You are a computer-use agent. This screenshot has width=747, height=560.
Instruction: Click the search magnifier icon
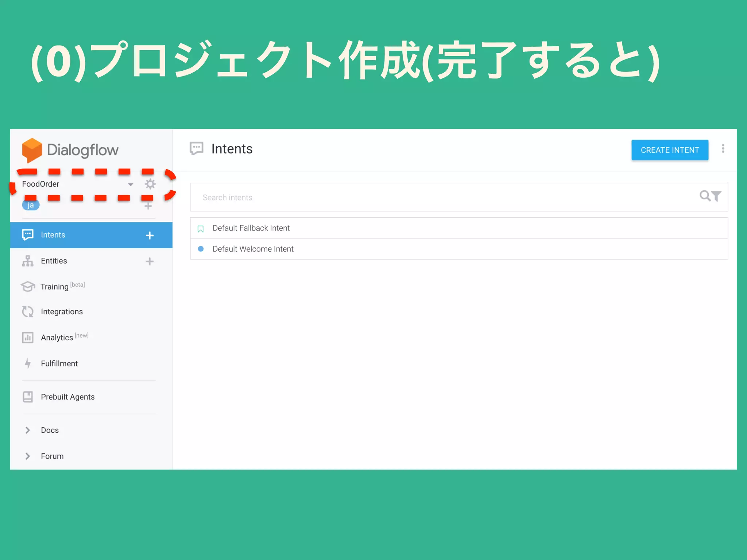[x=705, y=196]
